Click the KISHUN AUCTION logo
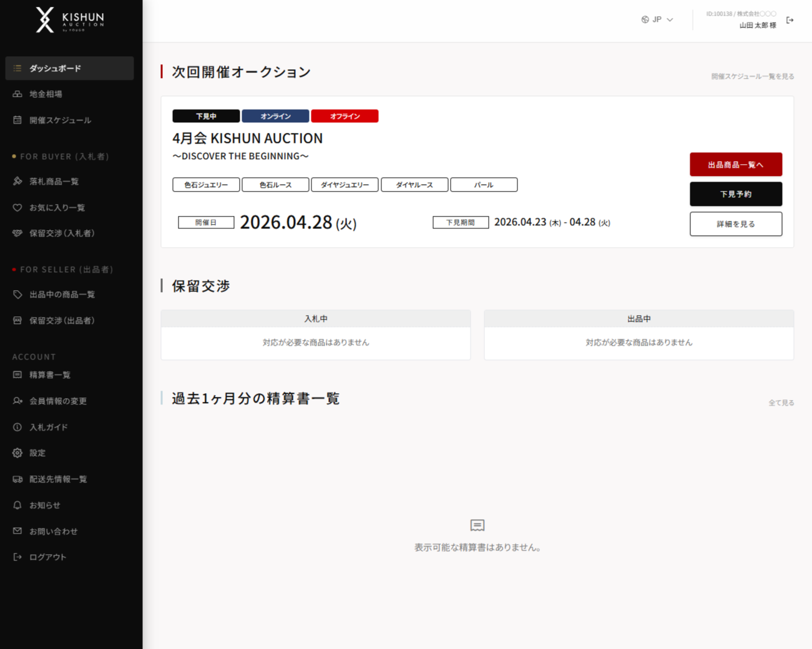 pos(70,20)
